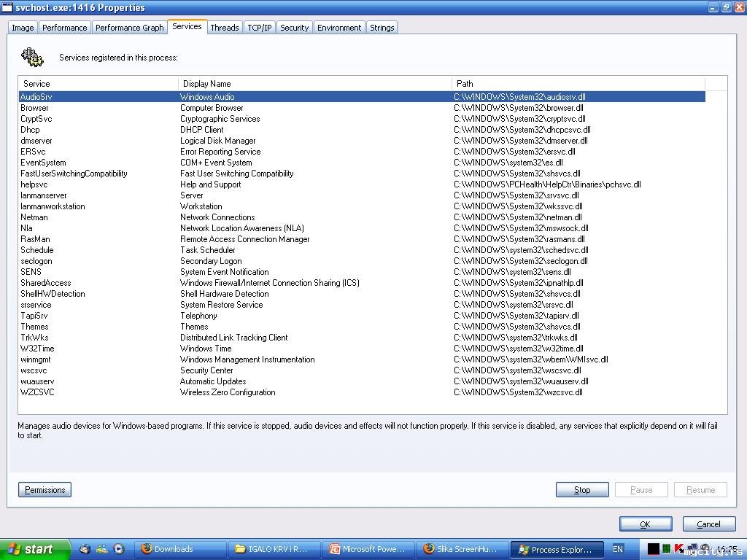Select the dmserver service row
The height and width of the screenshot is (560, 747).
click(362, 141)
